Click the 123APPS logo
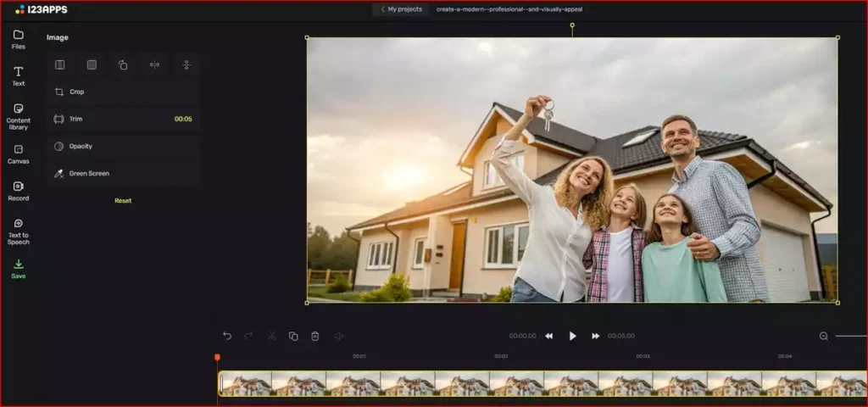This screenshot has width=868, height=407. pos(42,9)
